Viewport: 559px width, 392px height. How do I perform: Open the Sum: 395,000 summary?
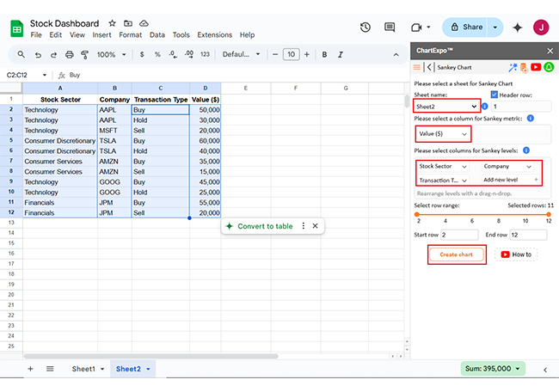pos(493,369)
